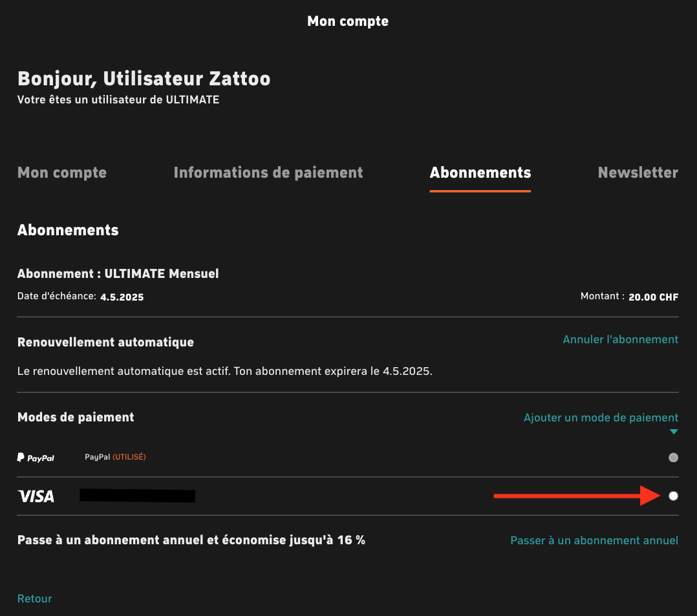This screenshot has width=697, height=616.
Task: Select the Abonnements tab
Action: (x=480, y=173)
